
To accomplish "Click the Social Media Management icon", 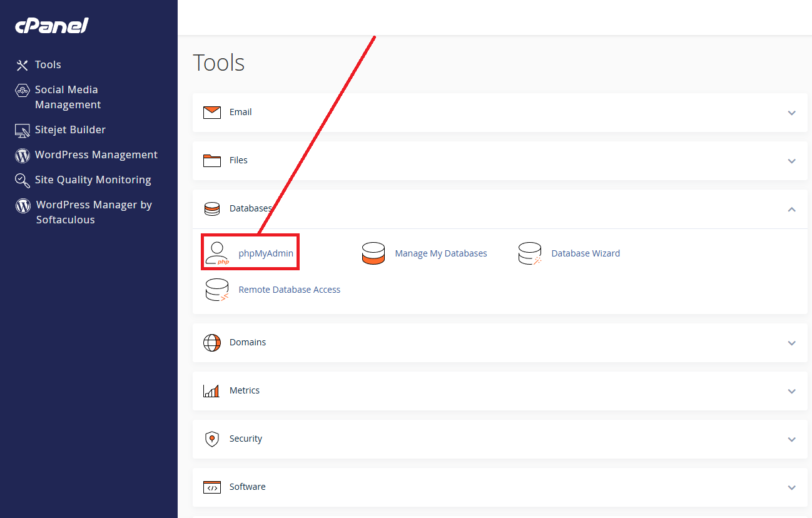I will 23,90.
